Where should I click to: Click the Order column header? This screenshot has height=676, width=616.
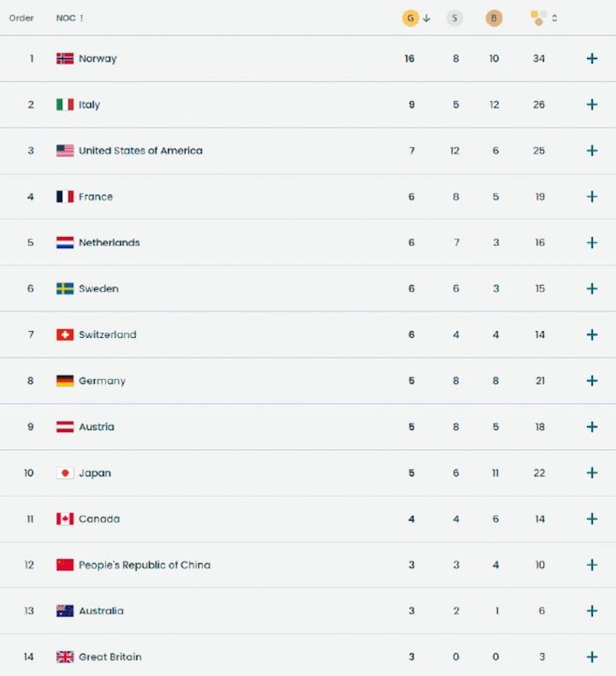(21, 18)
